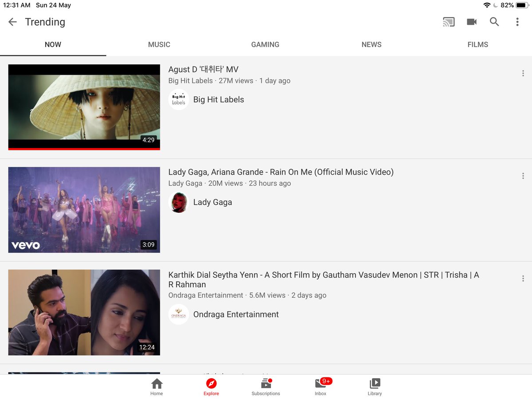532x399 pixels.
Task: Open the Ondraga Entertainment channel name link
Action: click(x=236, y=314)
